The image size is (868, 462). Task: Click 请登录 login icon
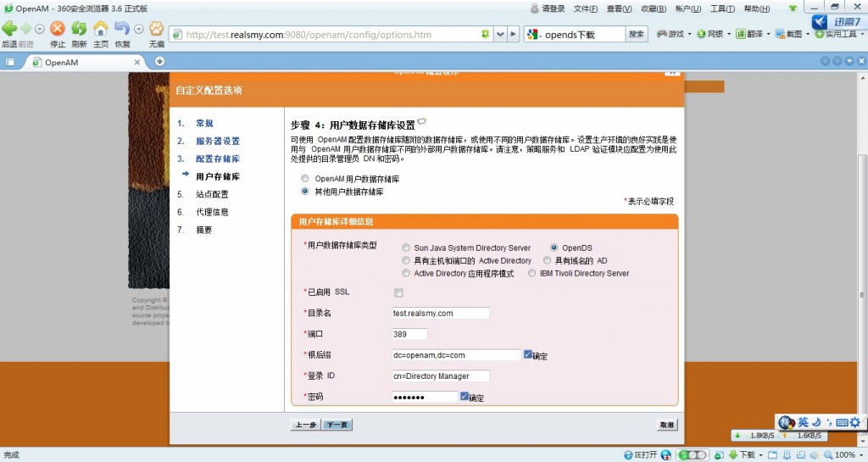click(x=534, y=8)
